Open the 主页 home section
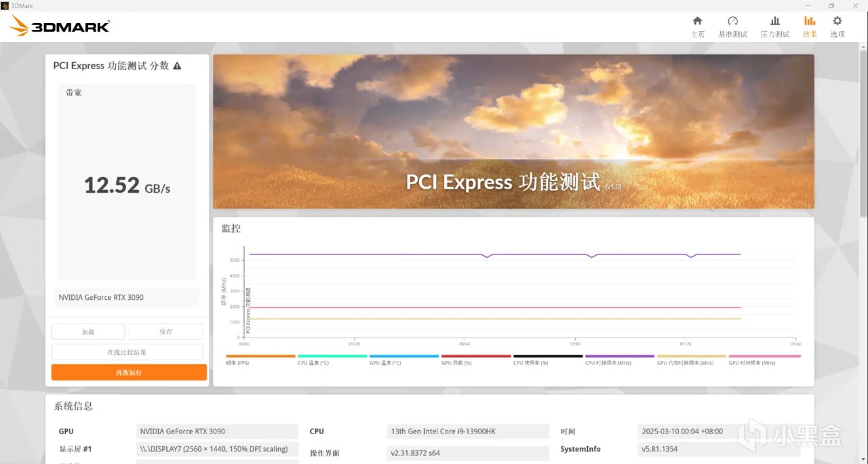The width and height of the screenshot is (868, 464). click(697, 27)
